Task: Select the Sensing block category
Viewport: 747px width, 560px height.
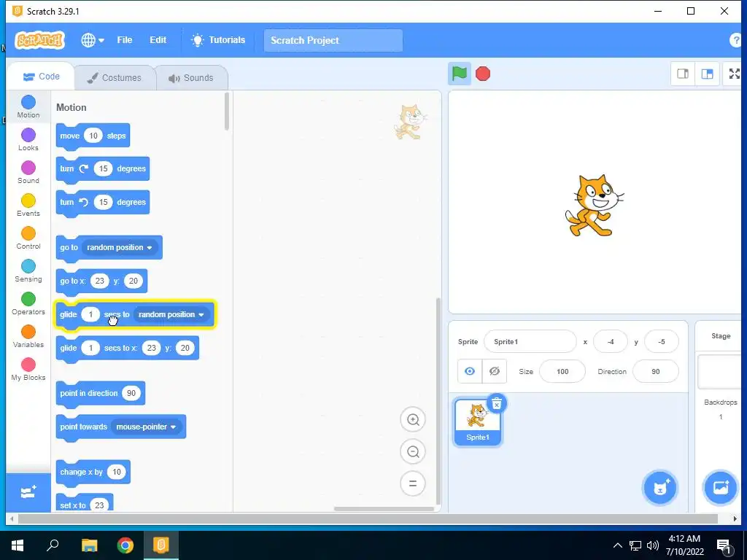Action: point(28,271)
